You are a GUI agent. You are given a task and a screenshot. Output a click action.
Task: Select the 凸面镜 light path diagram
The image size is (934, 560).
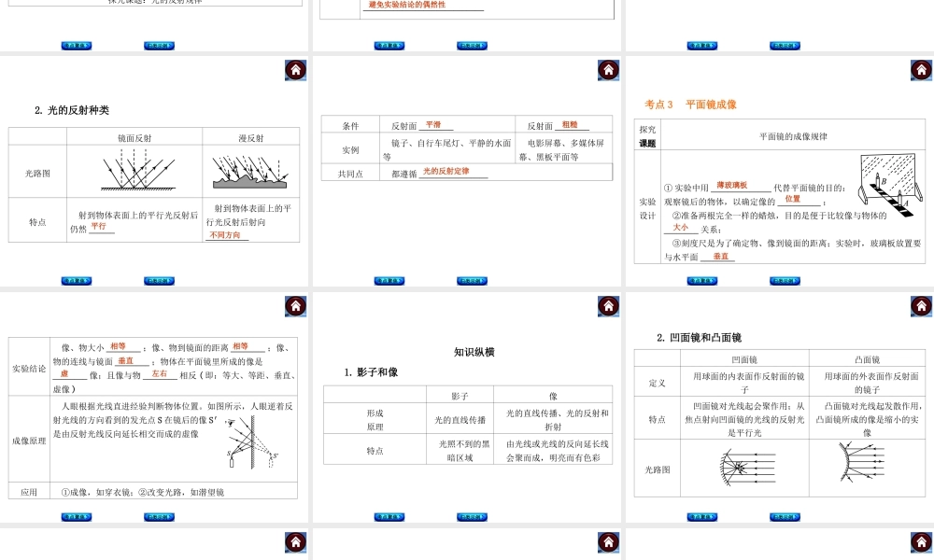point(862,461)
